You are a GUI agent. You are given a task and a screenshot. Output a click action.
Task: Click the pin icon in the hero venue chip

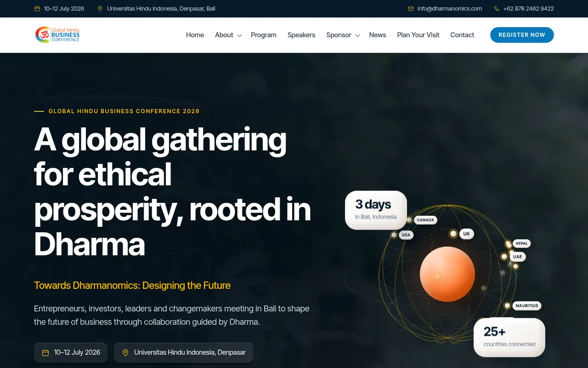click(125, 353)
